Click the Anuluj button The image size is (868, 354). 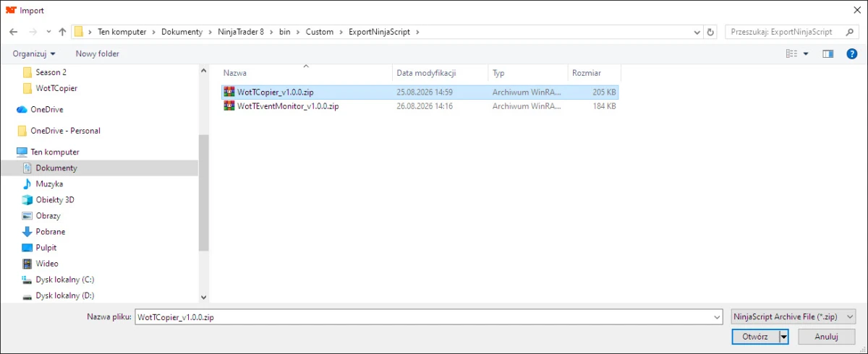[825, 337]
